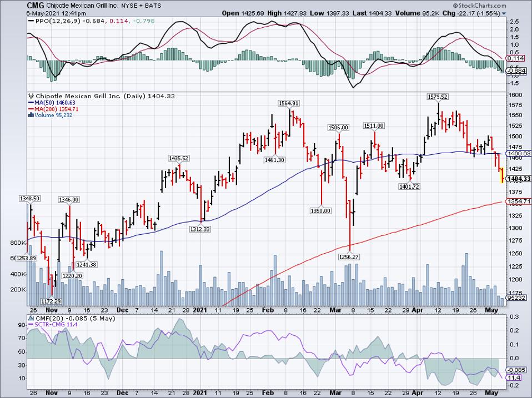
Task: Click the Volume 95.2K header value
Action: pos(418,13)
